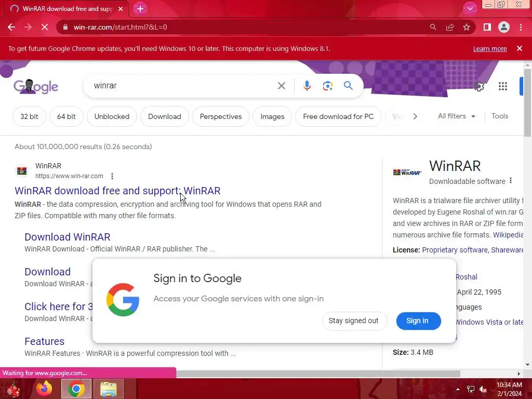Click the Google doodle logo

[36, 87]
